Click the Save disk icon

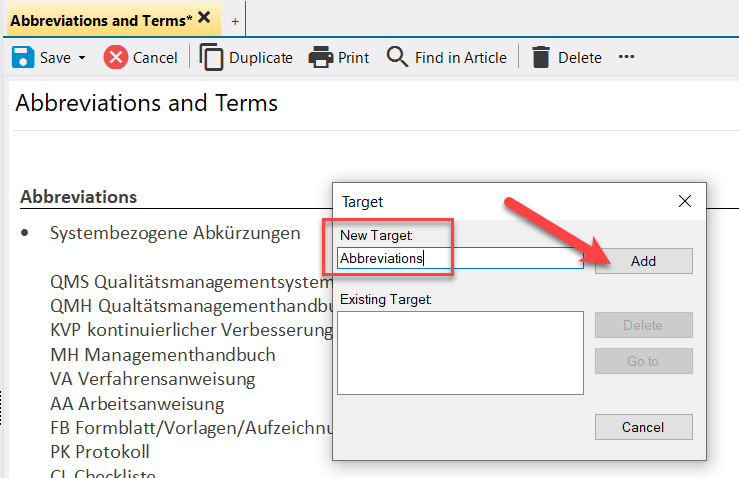pos(23,57)
